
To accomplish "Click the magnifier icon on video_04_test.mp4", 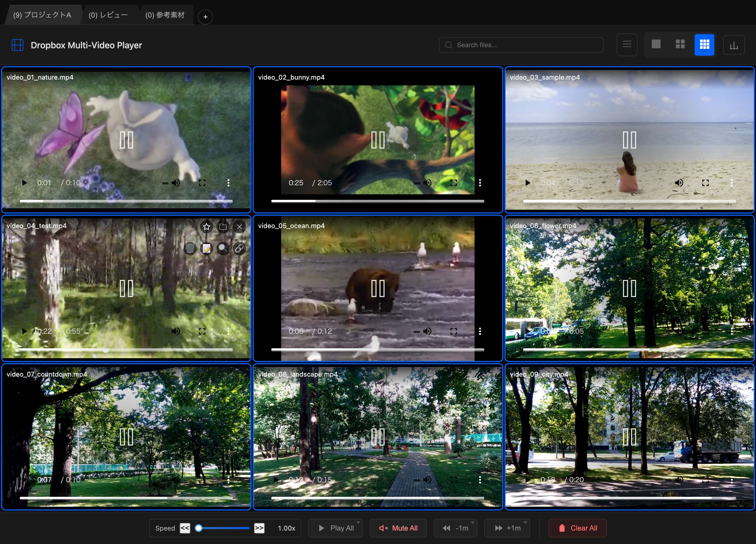I will click(223, 248).
